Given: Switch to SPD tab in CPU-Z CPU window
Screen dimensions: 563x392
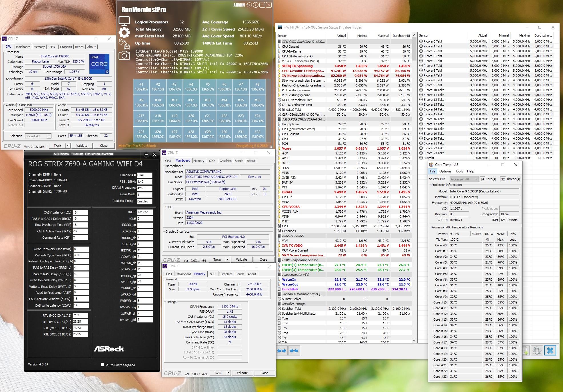Looking at the screenshot, I should (52, 47).
